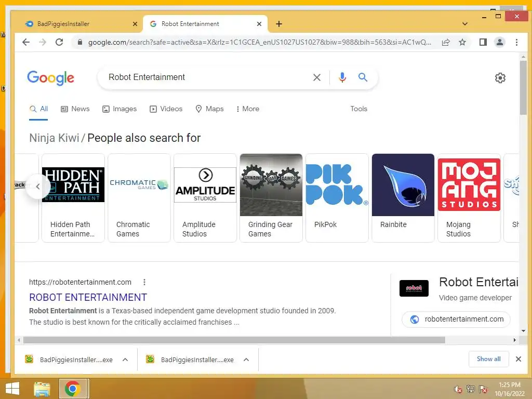Bookmark this page with the star icon

point(462,42)
